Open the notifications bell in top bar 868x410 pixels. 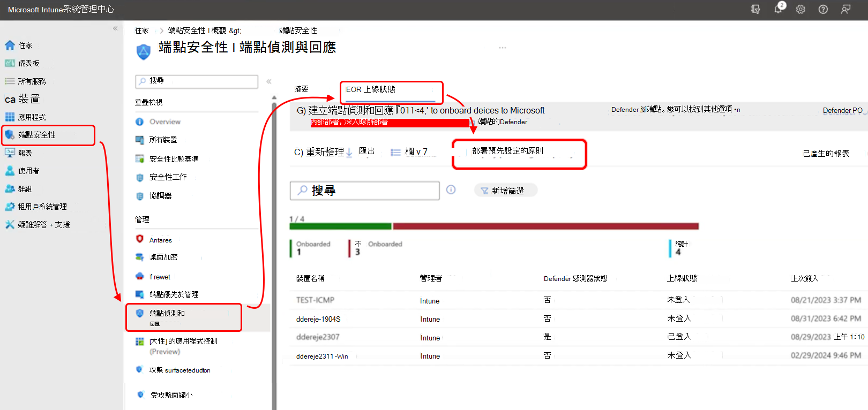point(779,9)
